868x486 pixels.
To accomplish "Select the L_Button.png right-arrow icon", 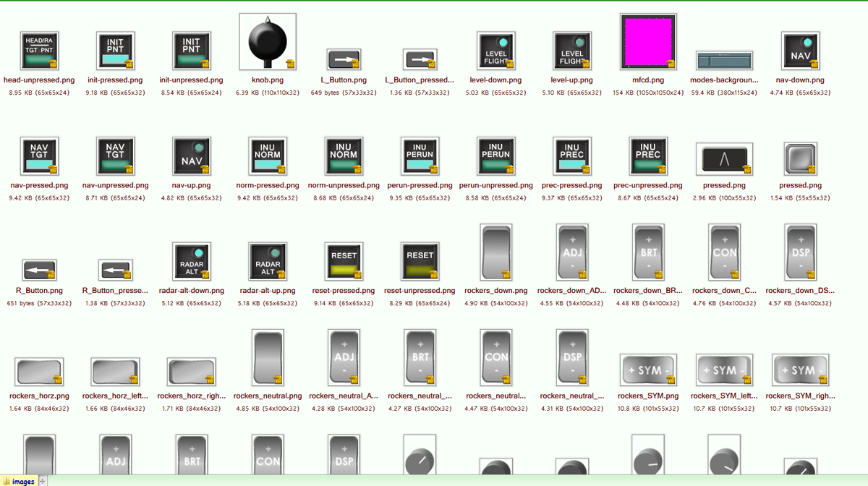I will (x=344, y=59).
